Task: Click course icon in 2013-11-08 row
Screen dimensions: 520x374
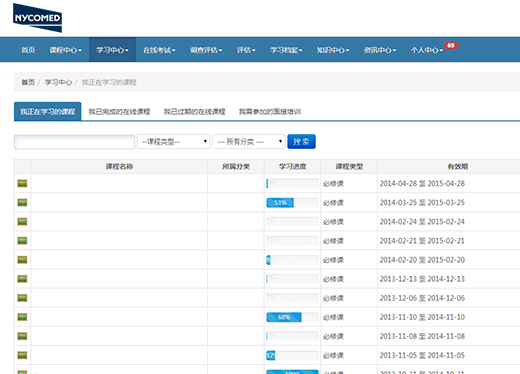Action: click(x=22, y=336)
